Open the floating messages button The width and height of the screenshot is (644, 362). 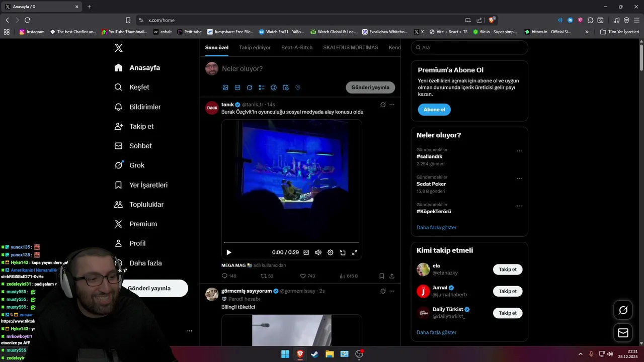[x=623, y=333]
